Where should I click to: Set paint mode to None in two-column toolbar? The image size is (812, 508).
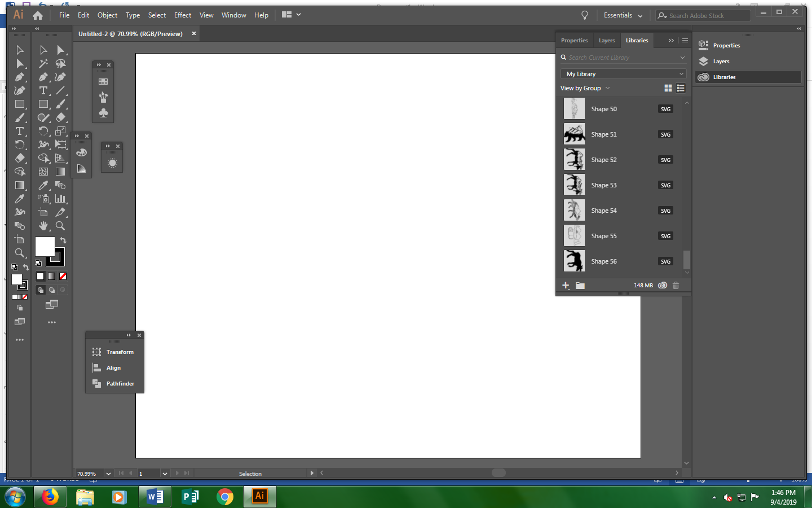63,277
